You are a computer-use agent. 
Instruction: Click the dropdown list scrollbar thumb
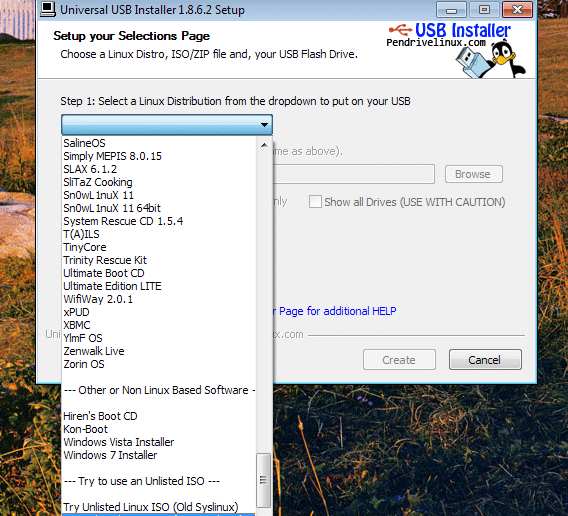263,480
